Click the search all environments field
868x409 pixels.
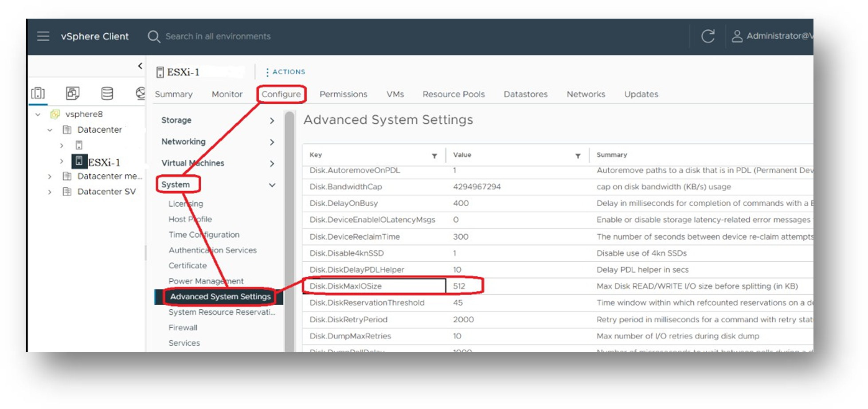click(x=218, y=36)
